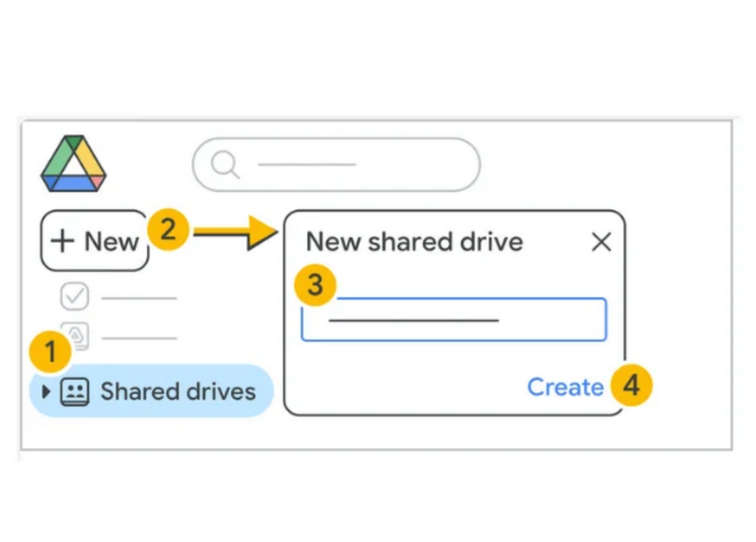
Task: Click the Create link
Action: tap(565, 387)
